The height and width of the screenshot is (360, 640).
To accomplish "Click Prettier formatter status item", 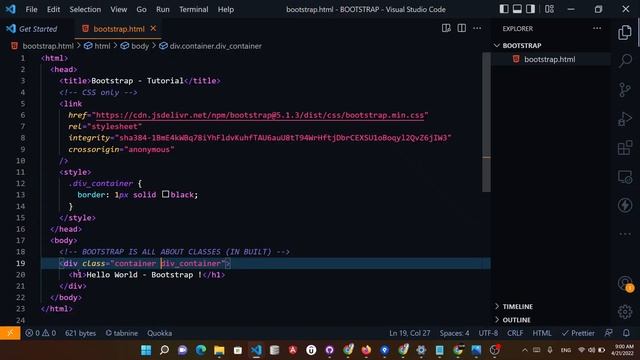I will tap(578, 333).
